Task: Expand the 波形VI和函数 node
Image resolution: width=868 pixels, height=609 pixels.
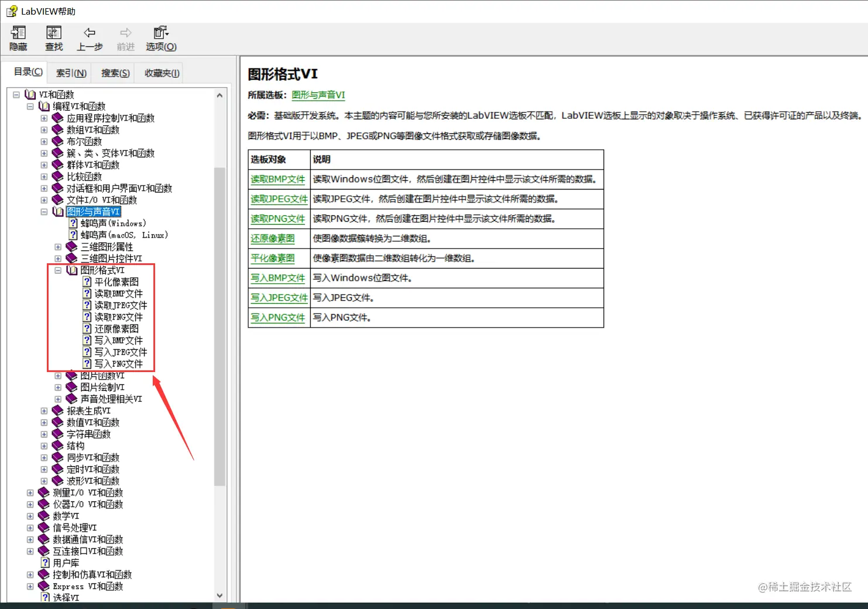Action: tap(44, 481)
